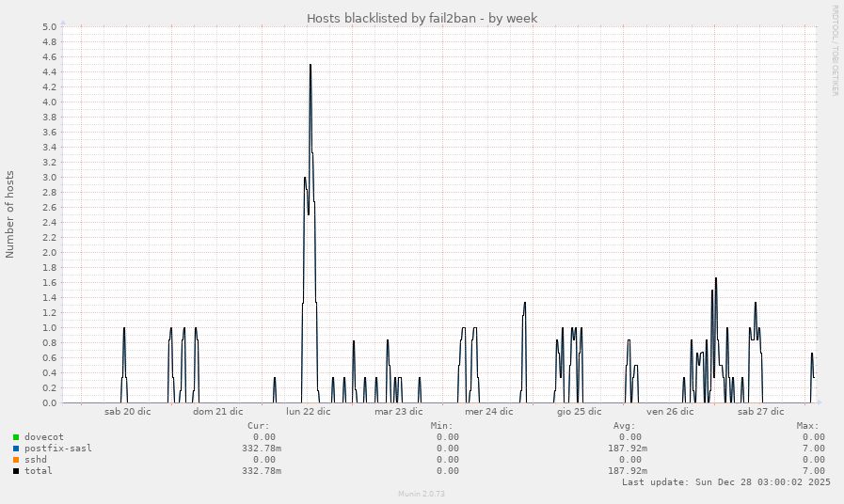
Task: Click the blue postfix-sasl legend swatch
Action: click(x=16, y=449)
